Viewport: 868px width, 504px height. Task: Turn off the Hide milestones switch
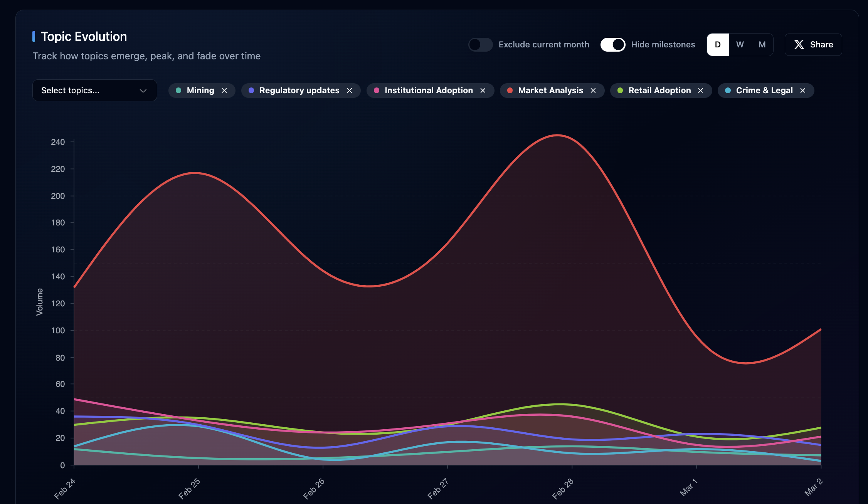[x=613, y=45]
